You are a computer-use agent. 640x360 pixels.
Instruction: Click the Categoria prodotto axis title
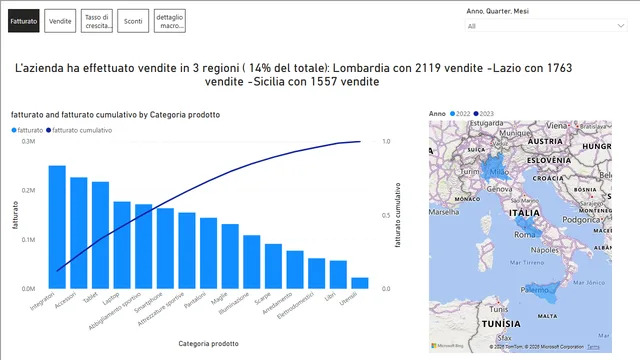[209, 344]
